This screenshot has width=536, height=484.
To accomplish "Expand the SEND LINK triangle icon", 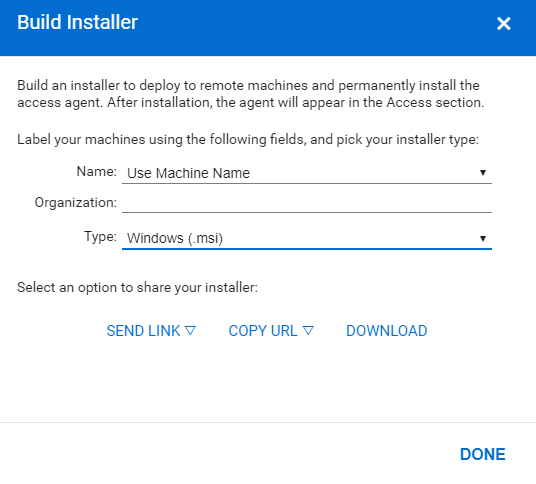I will tap(190, 331).
